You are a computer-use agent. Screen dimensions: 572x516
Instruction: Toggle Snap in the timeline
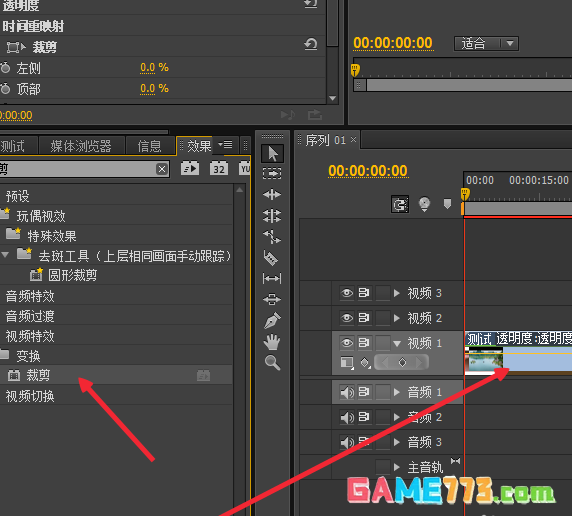400,204
